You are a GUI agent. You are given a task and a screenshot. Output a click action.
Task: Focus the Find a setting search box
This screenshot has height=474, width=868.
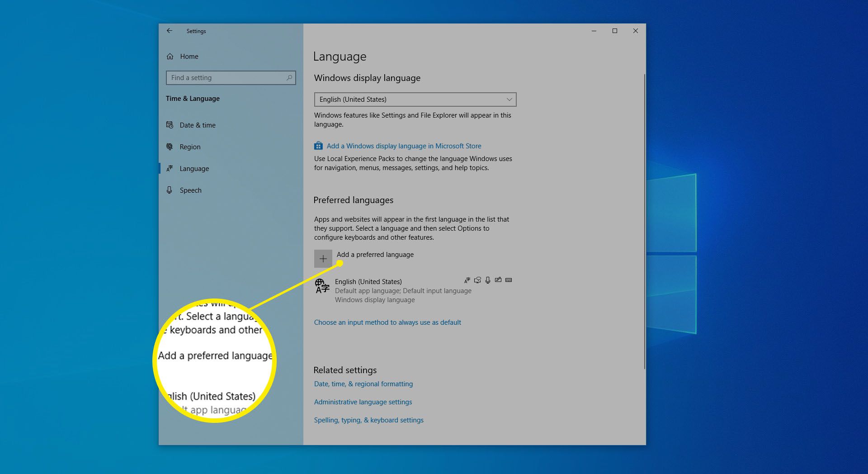(231, 78)
